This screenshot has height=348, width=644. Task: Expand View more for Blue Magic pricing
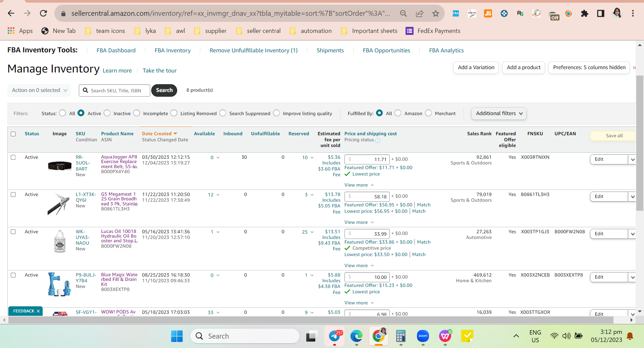[359, 303]
